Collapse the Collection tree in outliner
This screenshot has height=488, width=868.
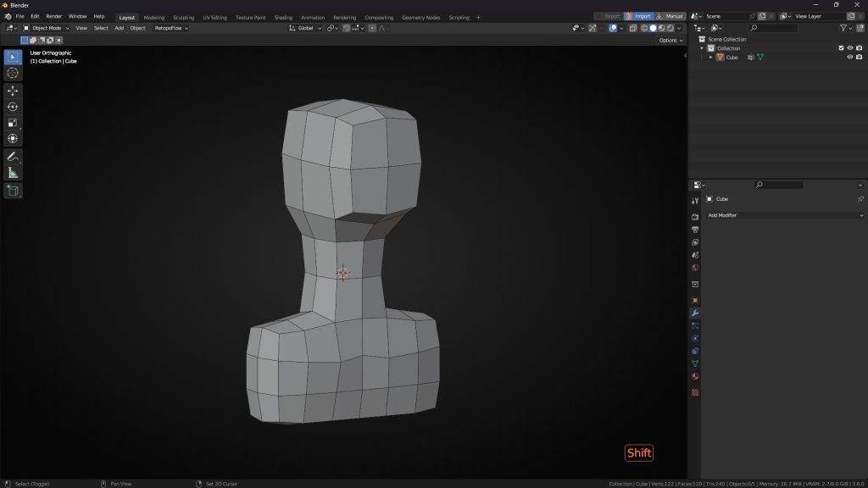tap(702, 48)
